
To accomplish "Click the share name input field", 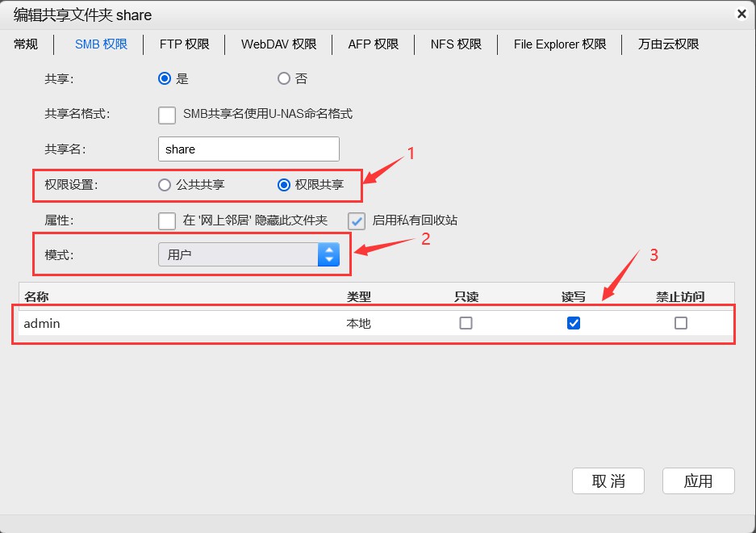I will click(x=249, y=149).
